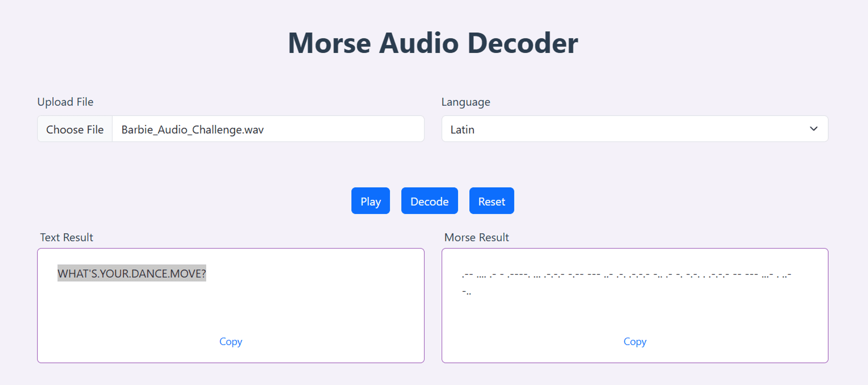Click the Morse Result label
The height and width of the screenshot is (385, 868).
pyautogui.click(x=476, y=238)
